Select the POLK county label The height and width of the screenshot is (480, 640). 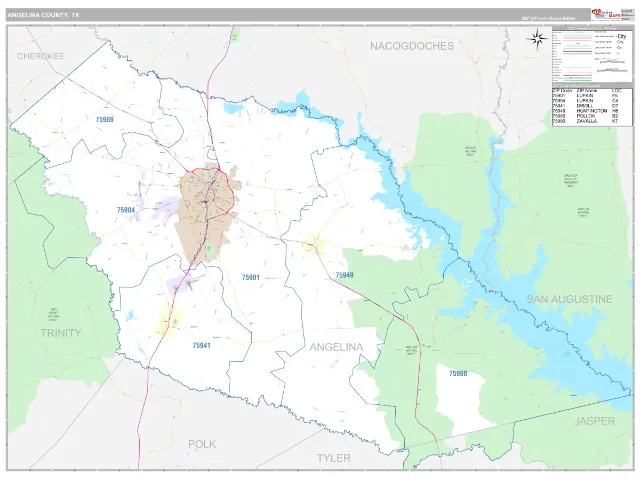coord(202,444)
